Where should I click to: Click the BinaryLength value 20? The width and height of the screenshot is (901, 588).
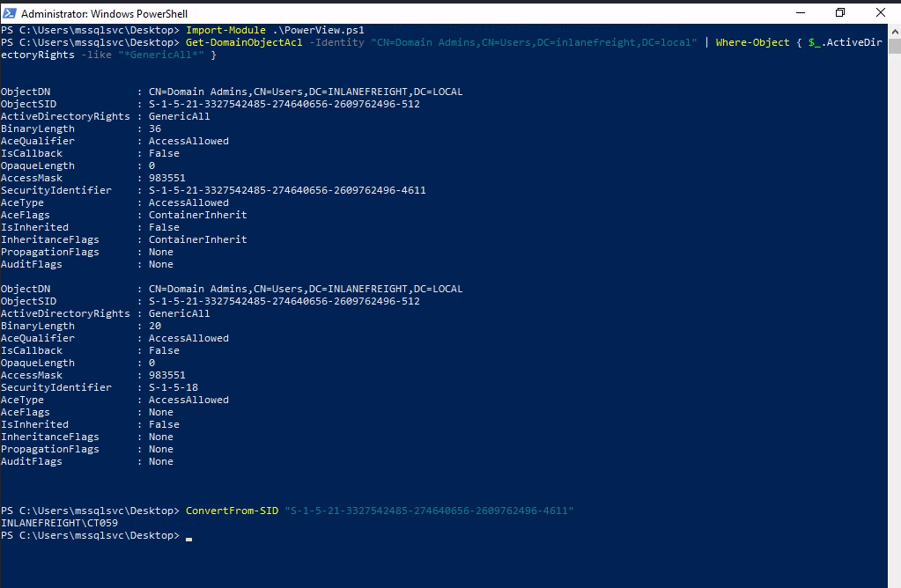click(155, 326)
